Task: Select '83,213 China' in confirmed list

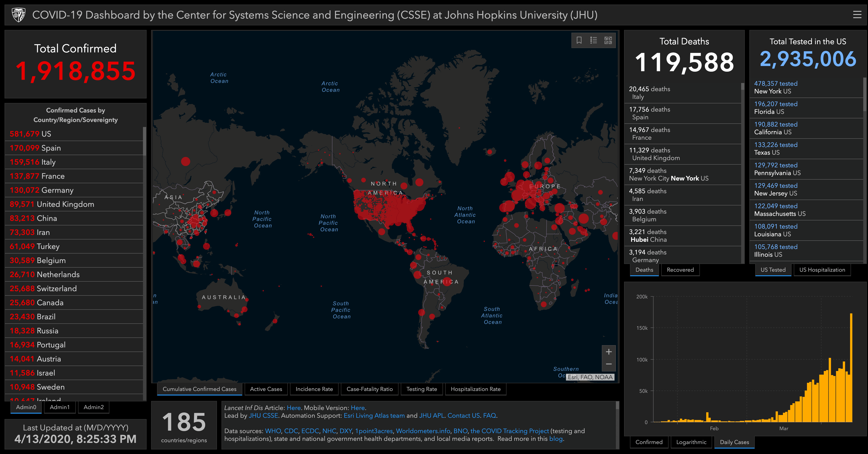Action: [x=74, y=219]
